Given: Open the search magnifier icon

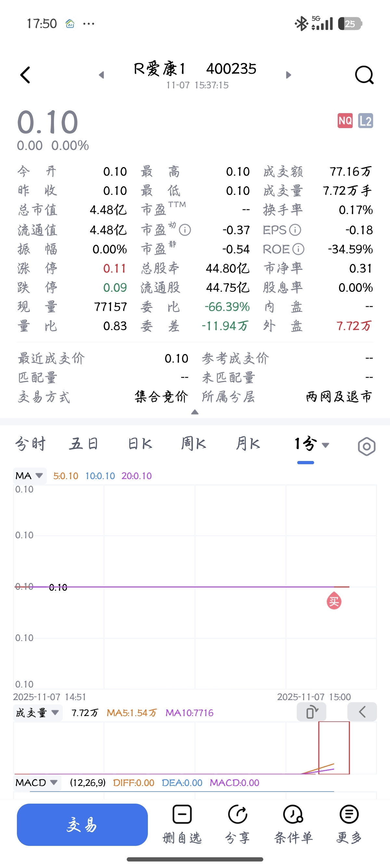Looking at the screenshot, I should [x=364, y=75].
